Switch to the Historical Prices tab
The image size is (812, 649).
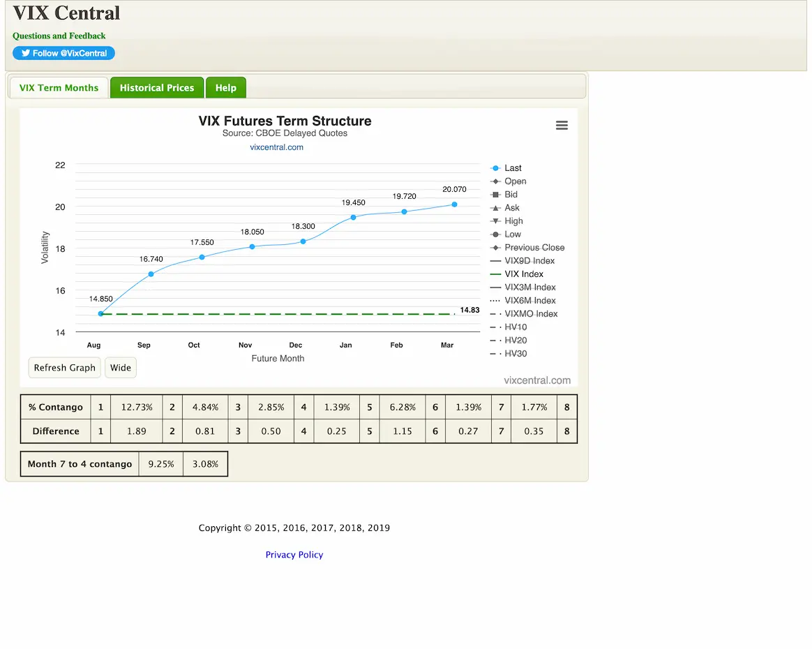157,88
